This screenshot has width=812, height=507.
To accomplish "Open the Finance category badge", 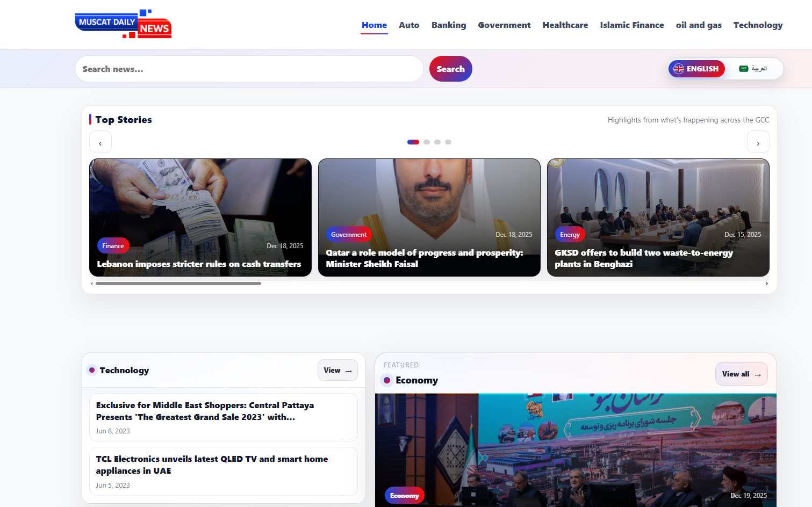I will 113,246.
